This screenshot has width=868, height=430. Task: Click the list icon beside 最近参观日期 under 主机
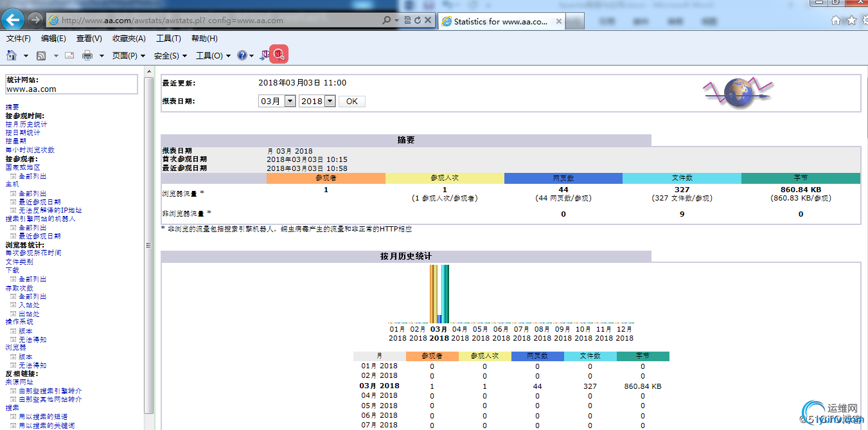(13, 202)
